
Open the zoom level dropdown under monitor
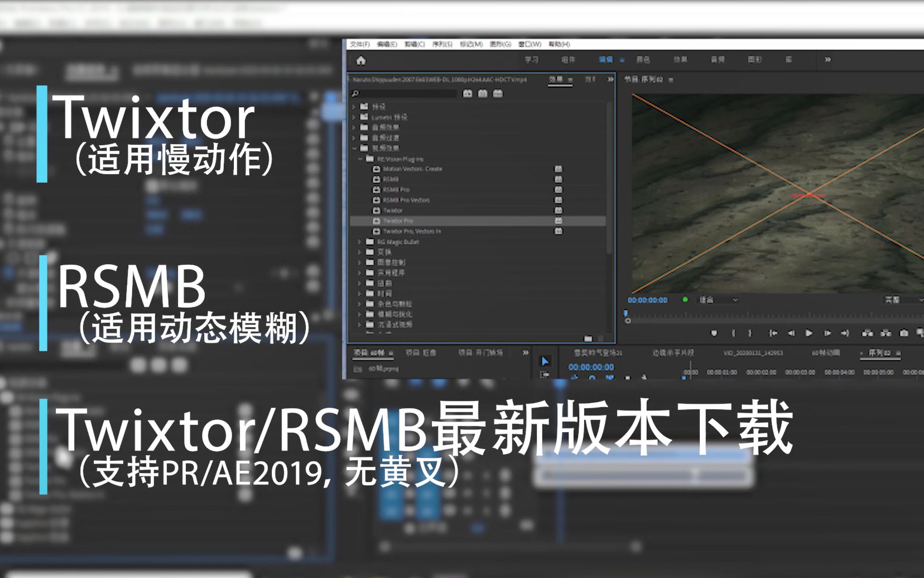pos(719,300)
